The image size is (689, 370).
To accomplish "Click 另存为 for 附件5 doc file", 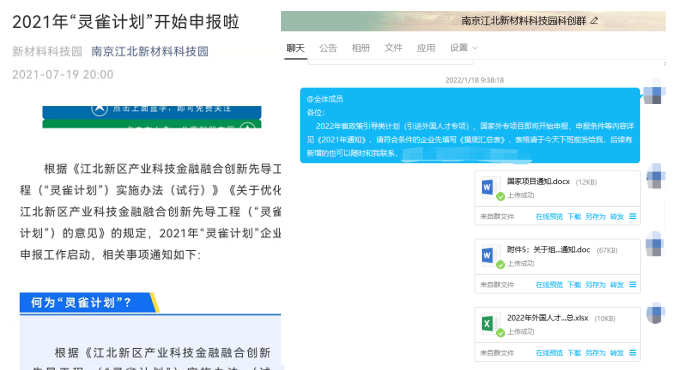I will coord(595,285).
